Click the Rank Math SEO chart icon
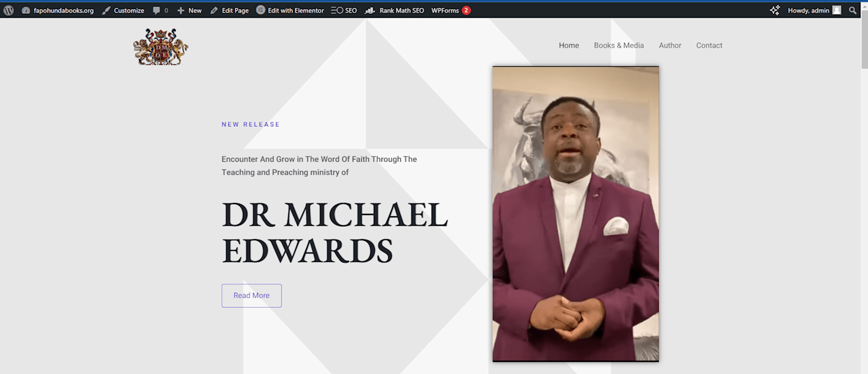The image size is (868, 374). [x=370, y=10]
